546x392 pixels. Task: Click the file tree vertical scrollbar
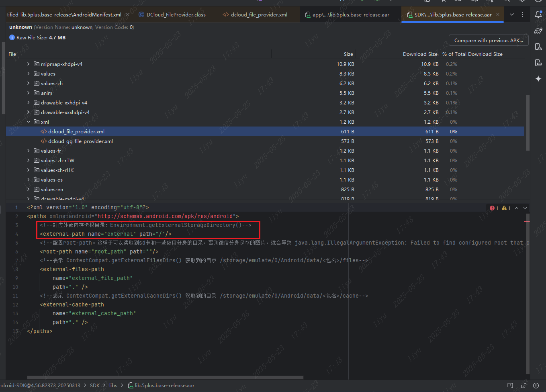click(528, 122)
